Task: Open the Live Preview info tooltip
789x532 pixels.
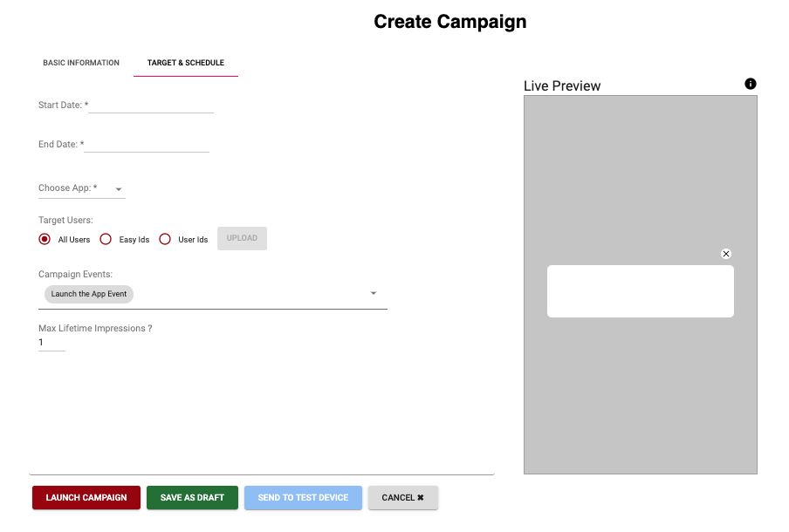Action: coord(750,83)
